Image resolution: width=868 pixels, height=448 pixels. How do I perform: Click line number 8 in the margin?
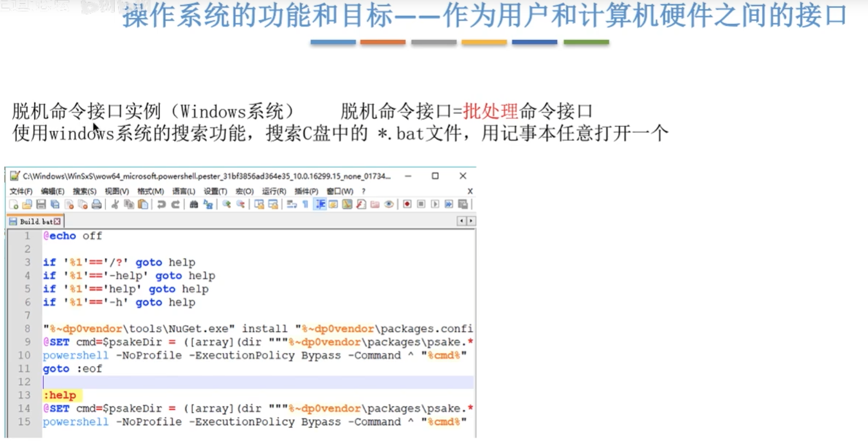tap(27, 329)
